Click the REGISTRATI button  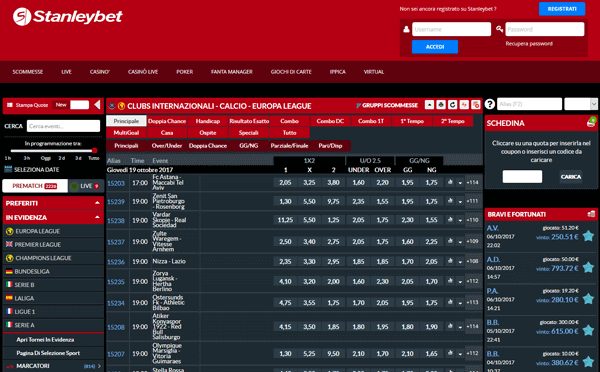[562, 9]
